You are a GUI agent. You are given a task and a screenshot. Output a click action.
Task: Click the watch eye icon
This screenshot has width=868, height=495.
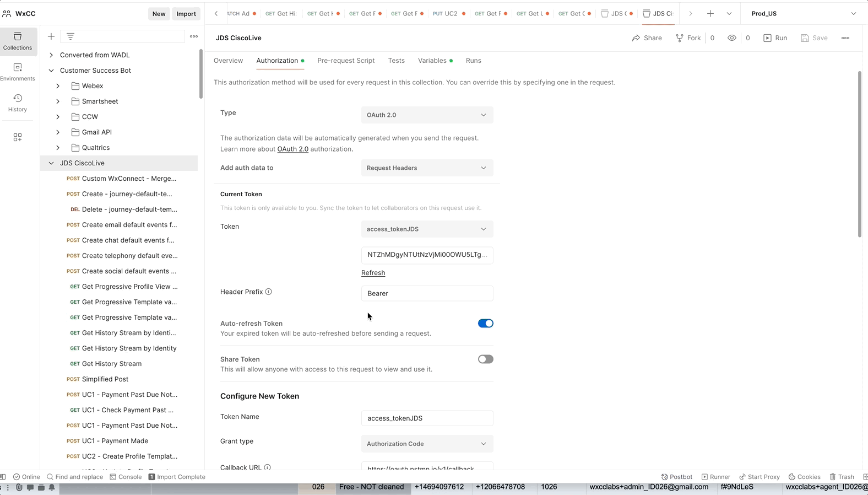pos(732,38)
